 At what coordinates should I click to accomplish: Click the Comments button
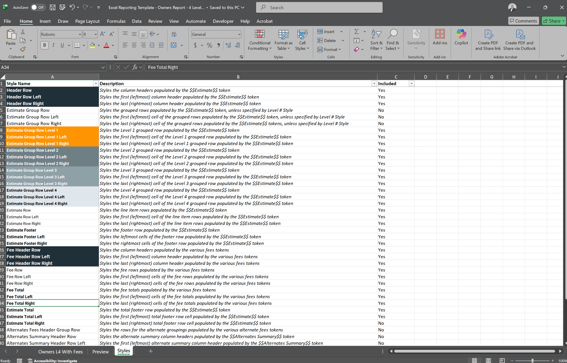pos(523,21)
